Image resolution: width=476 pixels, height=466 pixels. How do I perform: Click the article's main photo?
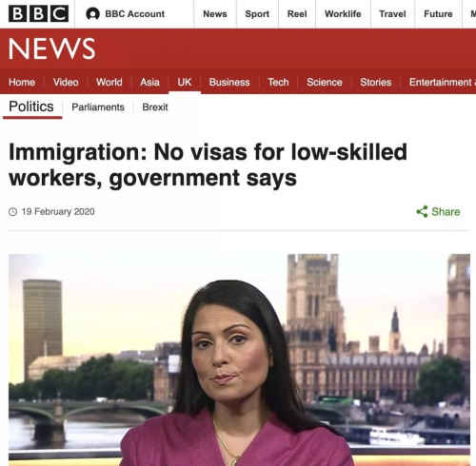[239, 359]
